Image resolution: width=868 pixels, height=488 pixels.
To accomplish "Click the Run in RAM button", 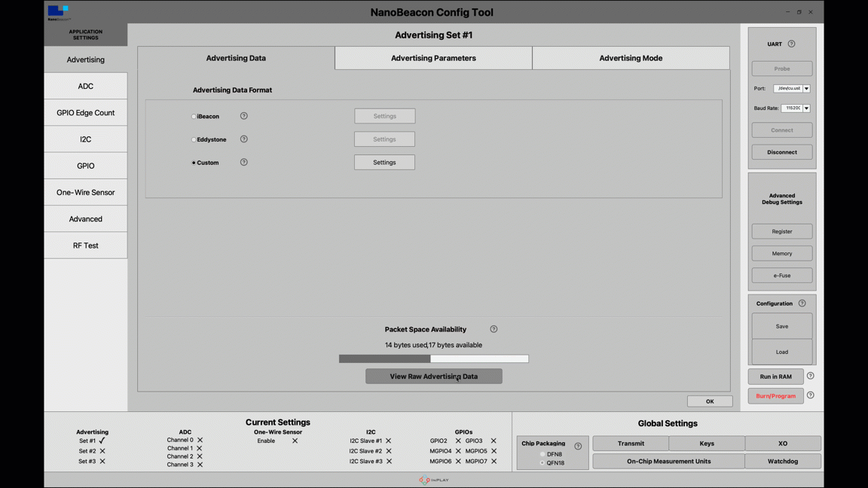I will click(775, 377).
